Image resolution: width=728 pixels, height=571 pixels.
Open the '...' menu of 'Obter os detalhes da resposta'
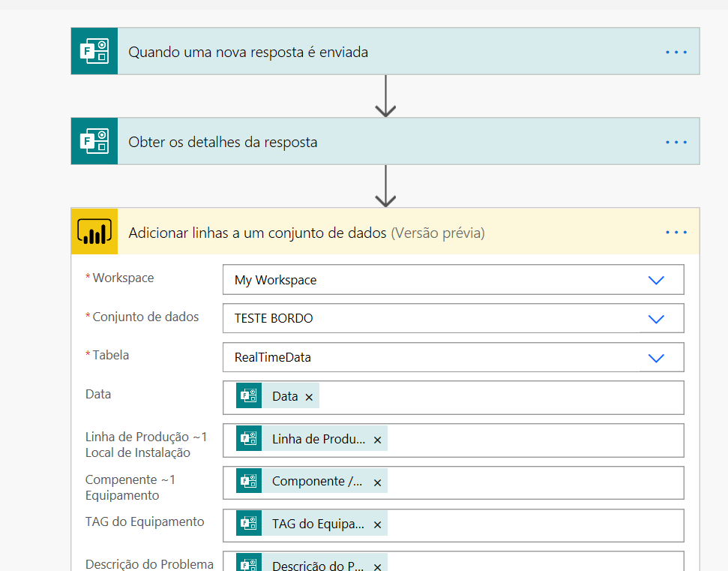[x=676, y=142]
